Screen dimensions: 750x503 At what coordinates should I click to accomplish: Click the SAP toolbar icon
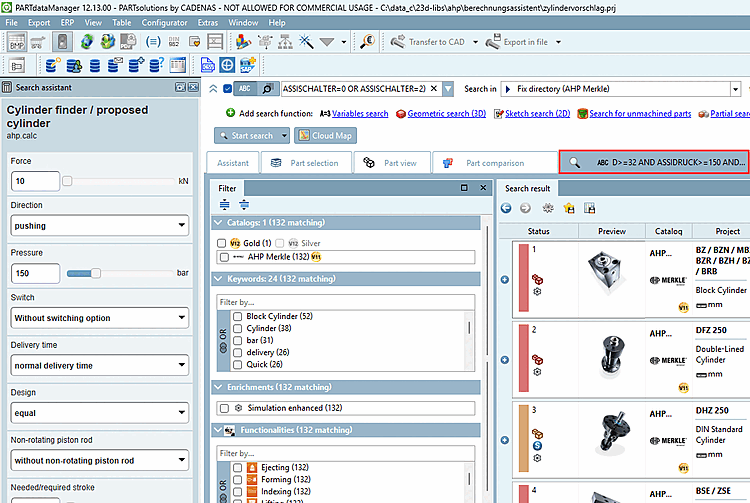pyautogui.click(x=247, y=65)
